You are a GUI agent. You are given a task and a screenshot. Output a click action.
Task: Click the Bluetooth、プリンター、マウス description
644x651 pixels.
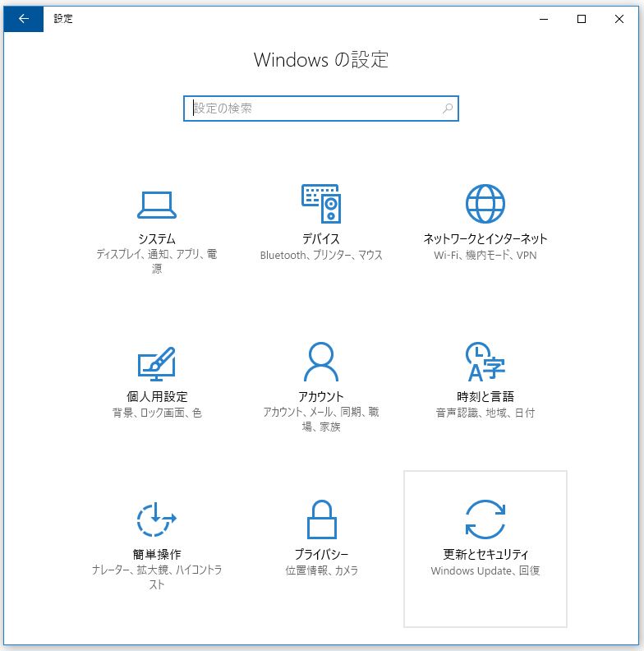coord(321,255)
